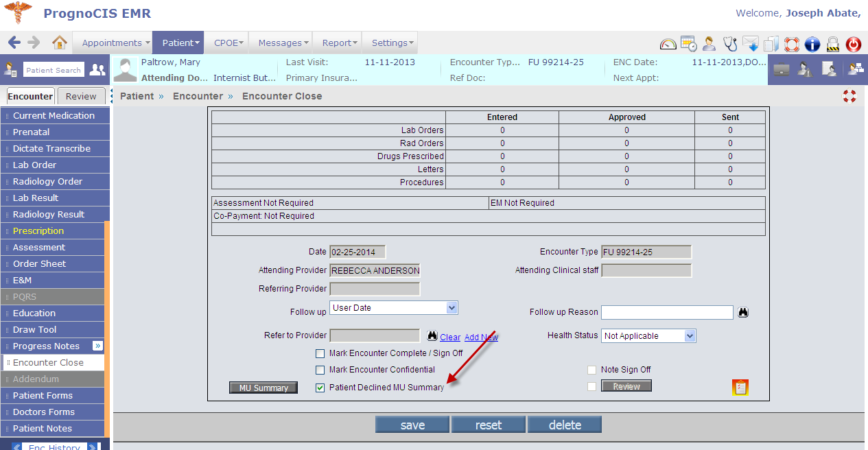Image resolution: width=868 pixels, height=450 pixels.
Task: Open the Messages menu
Action: (x=283, y=43)
